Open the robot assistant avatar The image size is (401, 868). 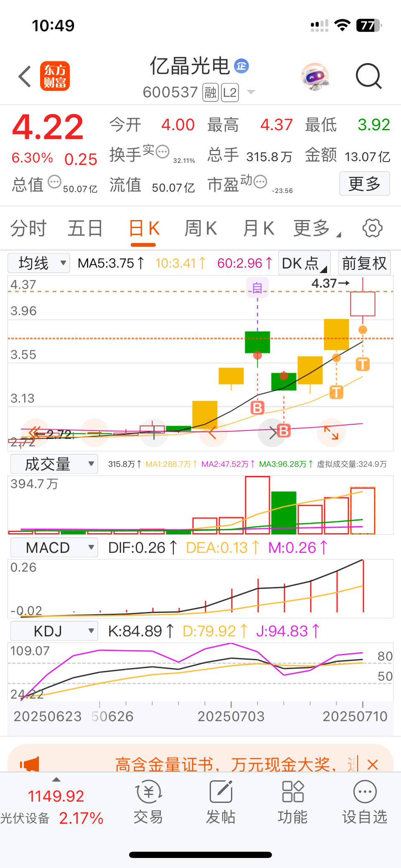coord(315,76)
